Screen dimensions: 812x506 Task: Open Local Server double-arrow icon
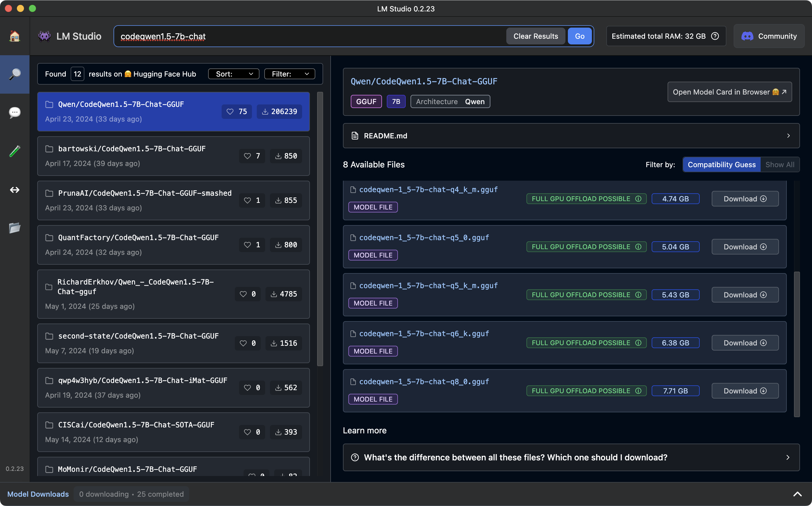tap(14, 190)
